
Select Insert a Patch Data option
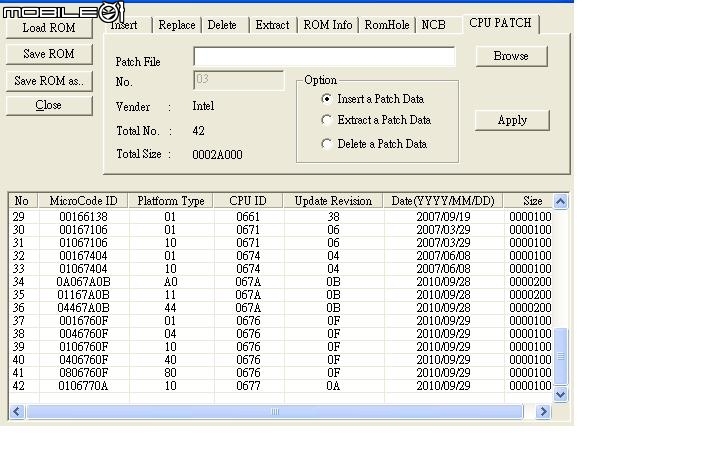pyautogui.click(x=327, y=99)
